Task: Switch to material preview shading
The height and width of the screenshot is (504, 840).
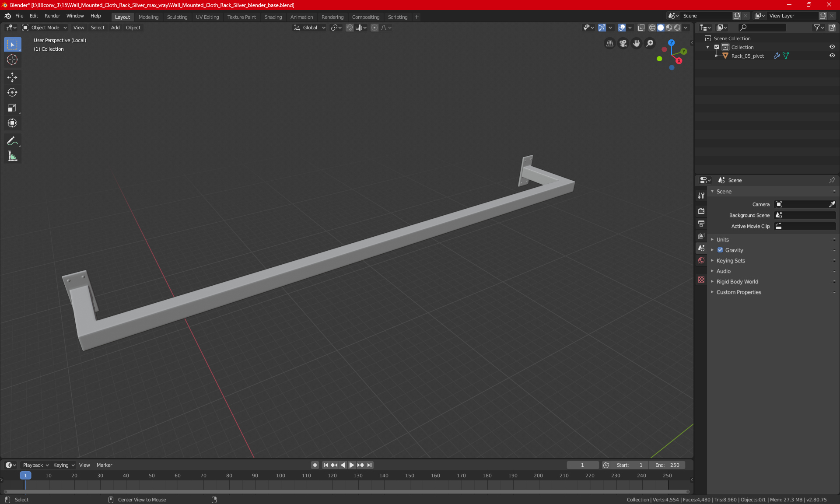Action: [669, 28]
